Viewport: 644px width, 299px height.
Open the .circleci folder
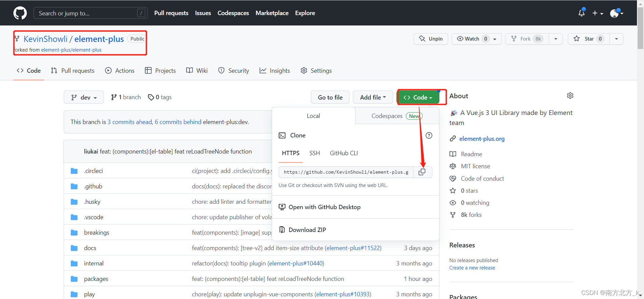click(x=94, y=171)
